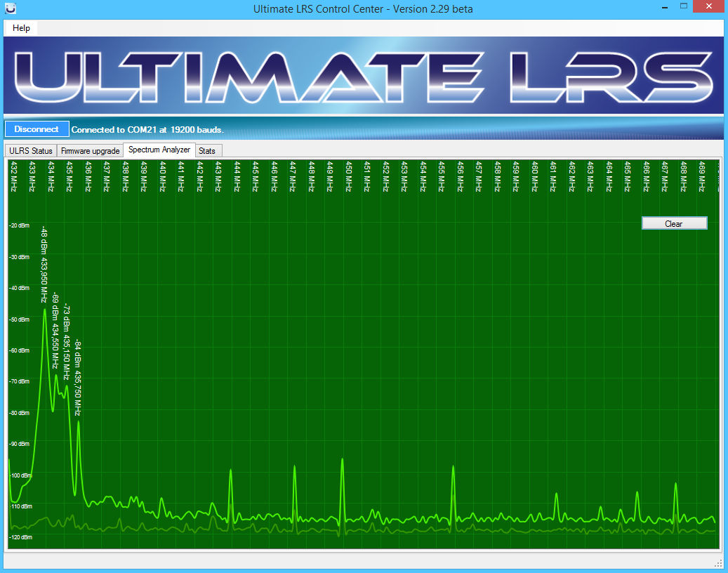Viewport: 728px width, 573px height.
Task: Click the '-90 dBm' level axis label
Action: point(20,444)
